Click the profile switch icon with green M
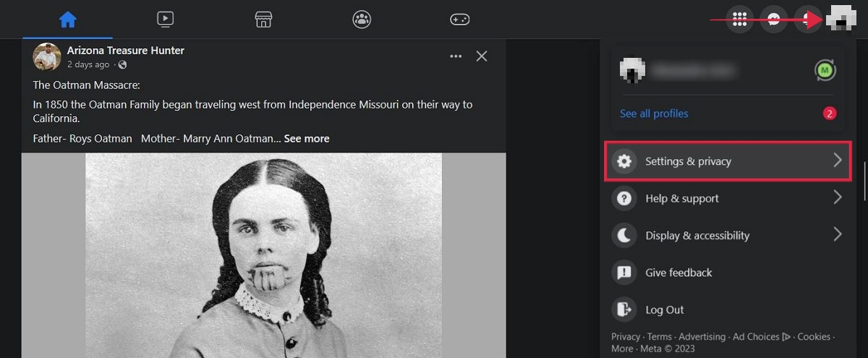Image resolution: width=868 pixels, height=358 pixels. pyautogui.click(x=825, y=70)
